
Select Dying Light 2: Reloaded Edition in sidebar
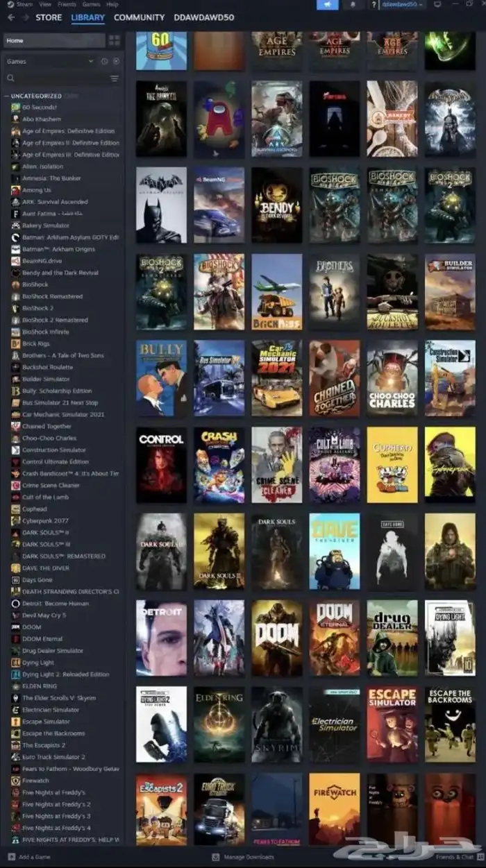tap(65, 674)
